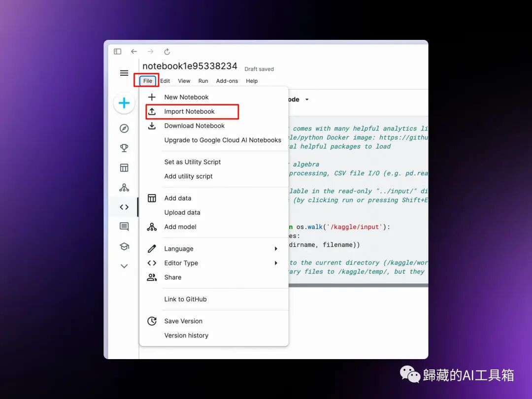Select Upload data menu item
Viewport: 532px width, 399px height.
214,212
